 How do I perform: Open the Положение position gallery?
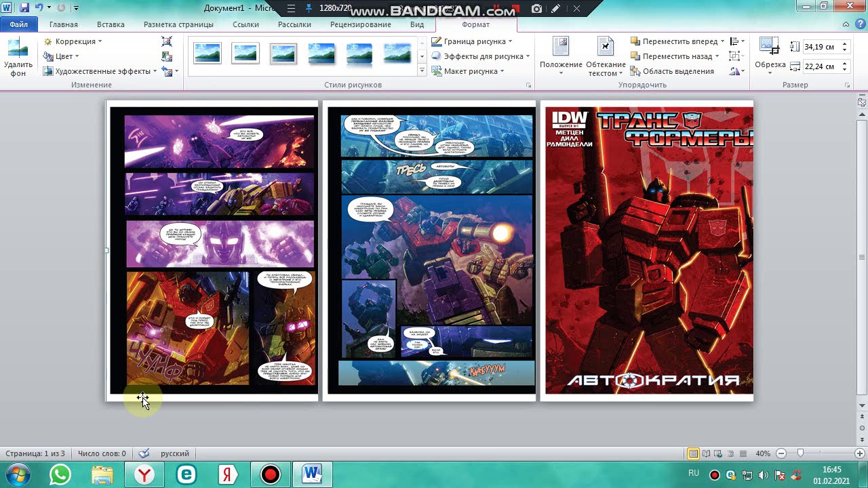click(x=561, y=57)
